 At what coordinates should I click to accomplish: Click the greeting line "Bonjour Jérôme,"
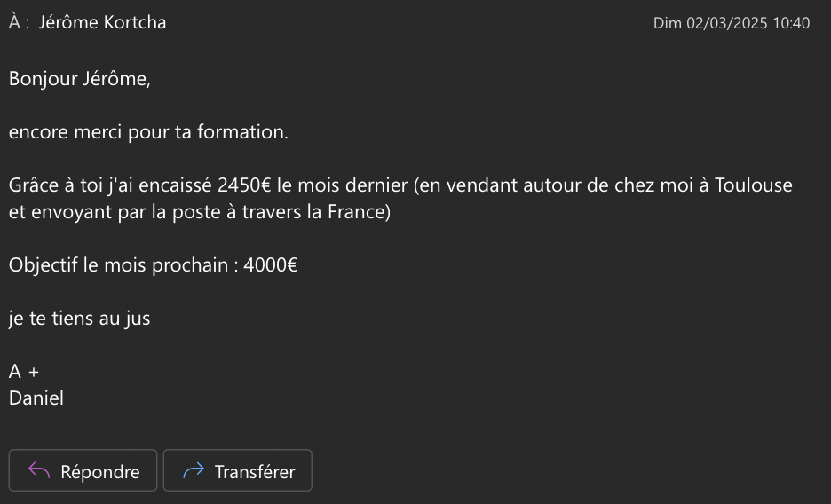(80, 79)
